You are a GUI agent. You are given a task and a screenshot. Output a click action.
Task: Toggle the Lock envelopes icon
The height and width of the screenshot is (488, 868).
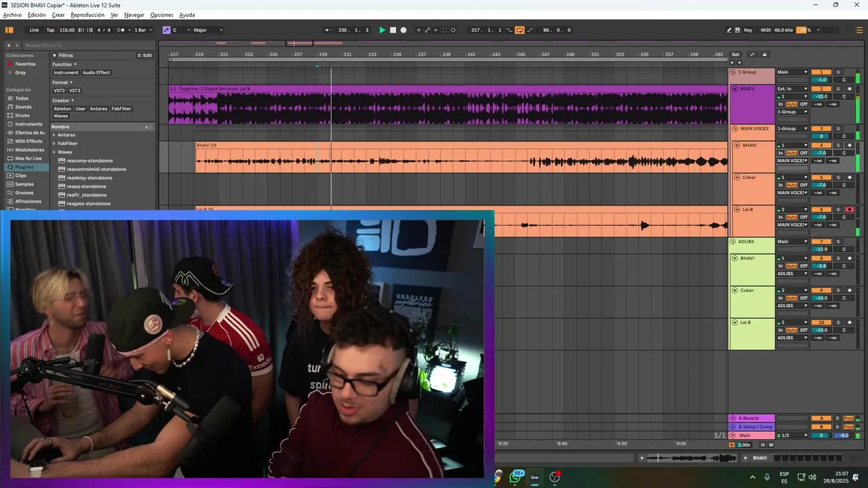[x=765, y=54]
